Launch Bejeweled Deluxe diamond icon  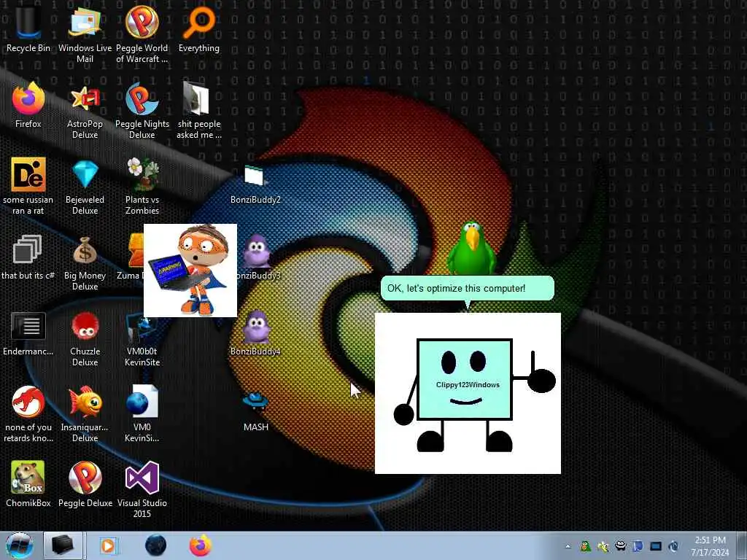coord(85,186)
